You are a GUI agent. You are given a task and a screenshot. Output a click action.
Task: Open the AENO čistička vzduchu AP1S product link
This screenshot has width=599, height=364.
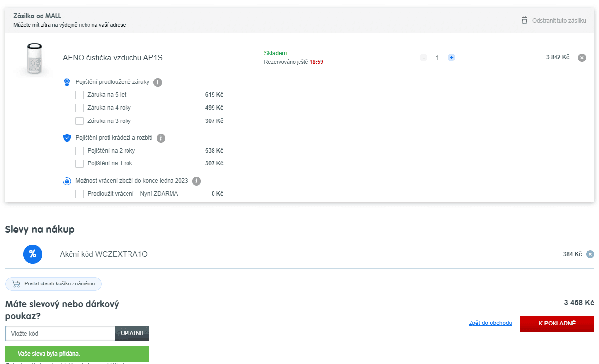click(x=113, y=58)
